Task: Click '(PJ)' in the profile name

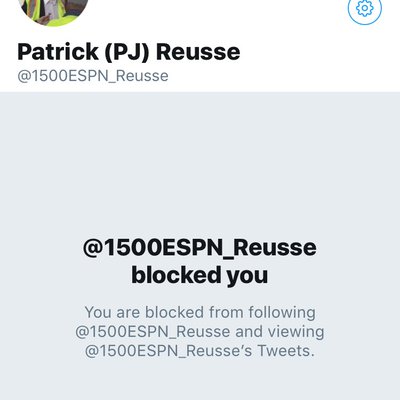Action: 127,53
